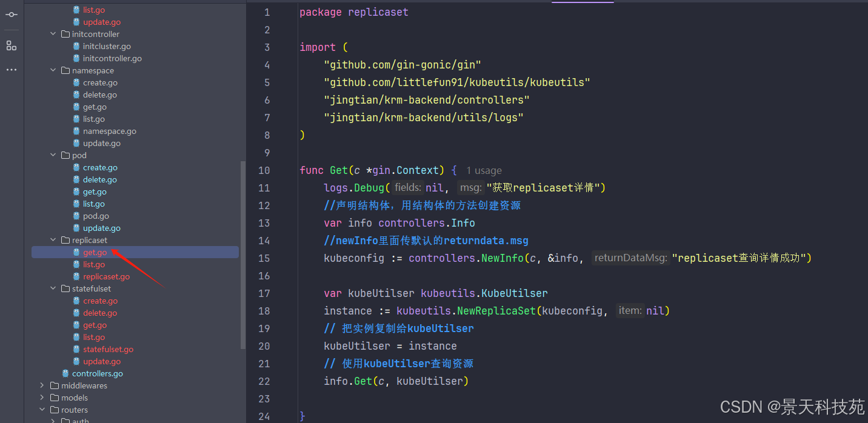Click the import string "github.com/gin-gonic/gin"
Screen dimensions: 868x423
point(402,65)
